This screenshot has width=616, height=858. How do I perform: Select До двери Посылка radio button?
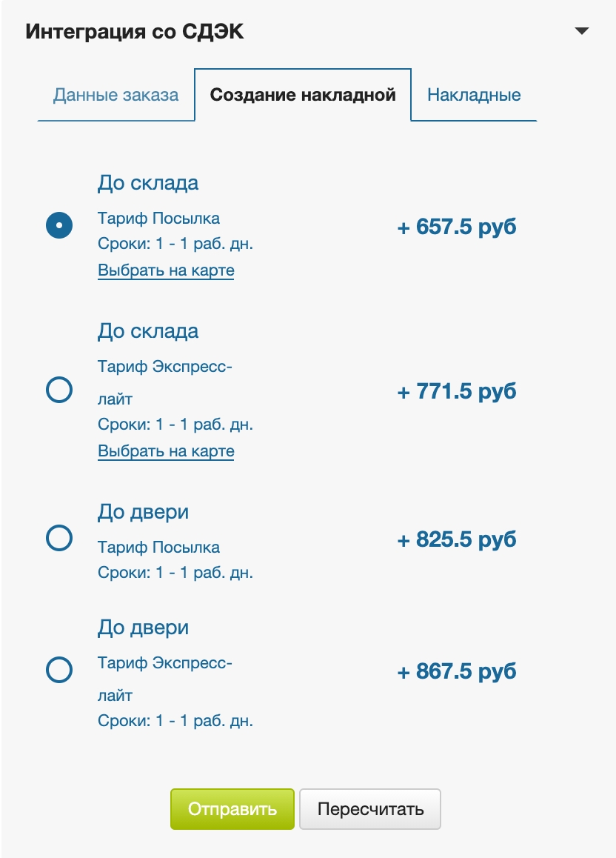coord(59,538)
